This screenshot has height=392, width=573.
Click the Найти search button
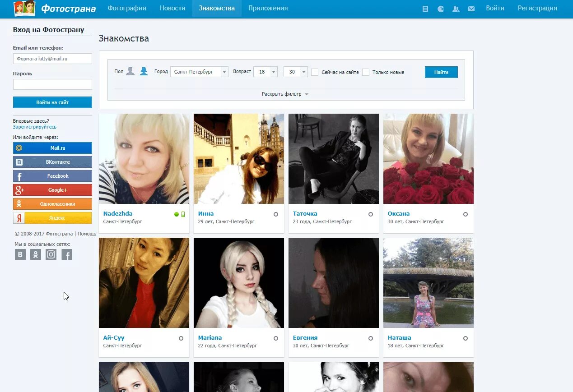pyautogui.click(x=441, y=72)
